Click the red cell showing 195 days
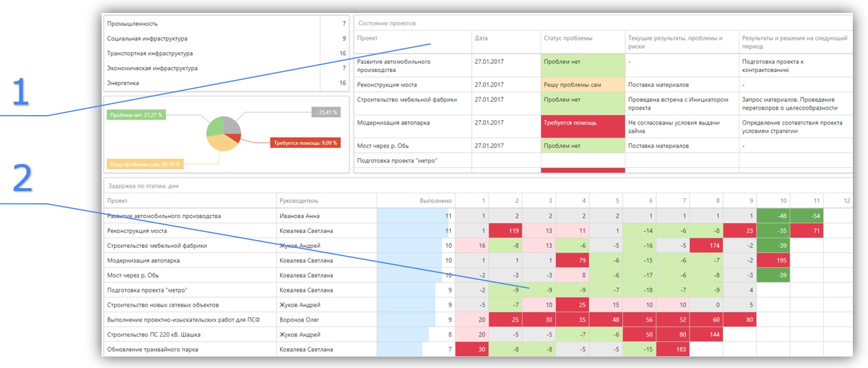Viewport: 868px width, 368px height. coord(773,261)
